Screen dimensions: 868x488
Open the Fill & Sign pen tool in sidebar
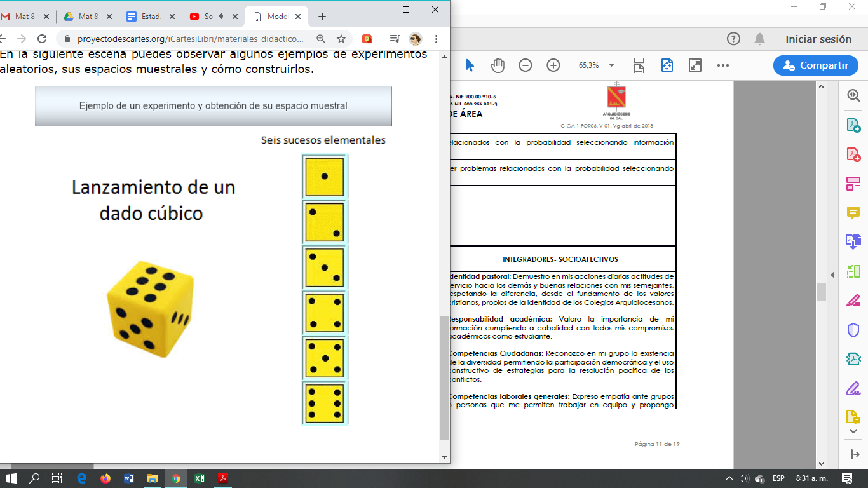point(853,388)
